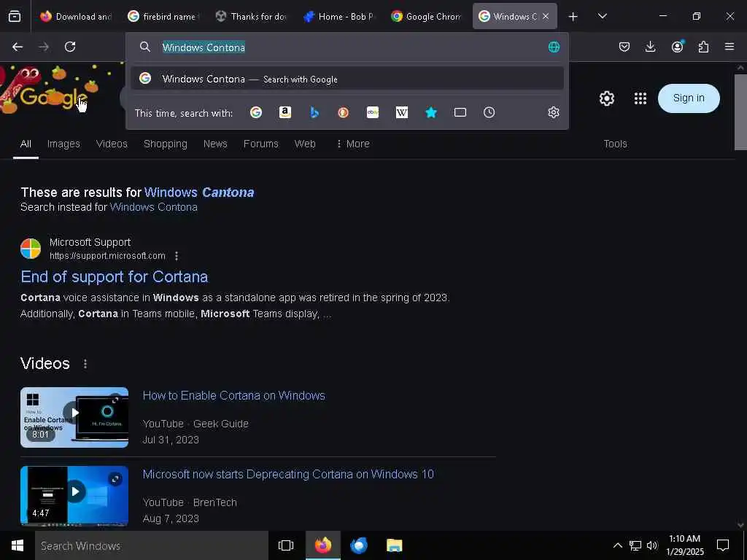The width and height of the screenshot is (747, 560).
Task: Click the page vertical scrollbar thumb
Action: point(740,112)
